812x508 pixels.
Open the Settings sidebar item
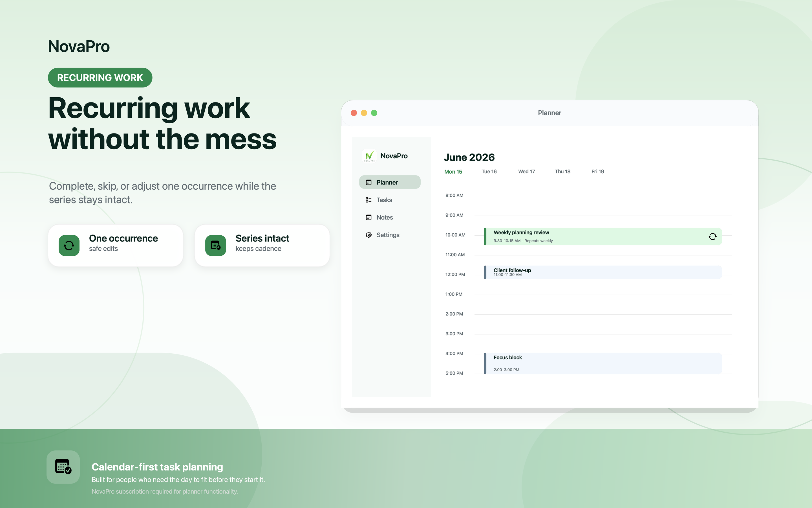390,235
